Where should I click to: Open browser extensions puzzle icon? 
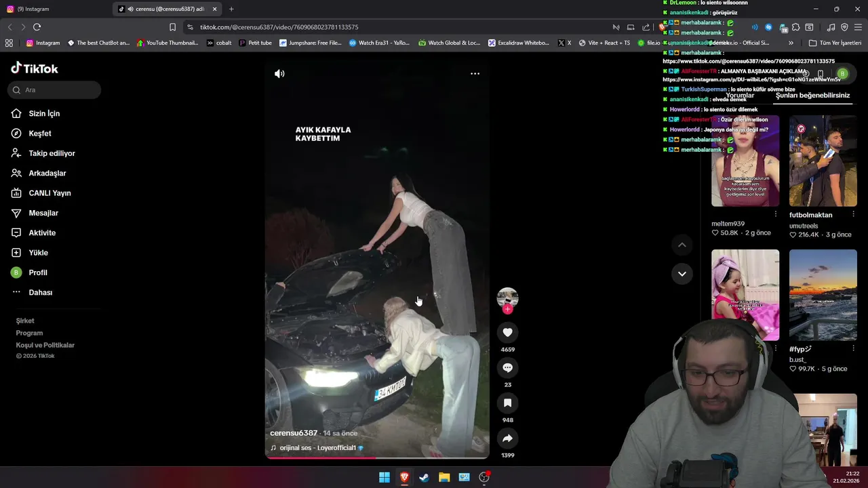pyautogui.click(x=795, y=27)
